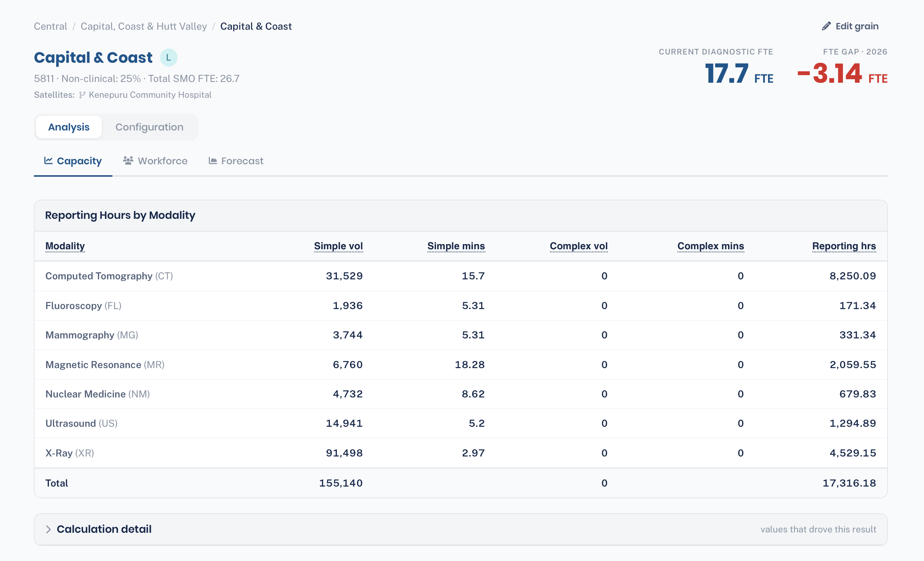Click the pencil icon beside Edit grain
This screenshot has width=924, height=561.
pos(826,26)
